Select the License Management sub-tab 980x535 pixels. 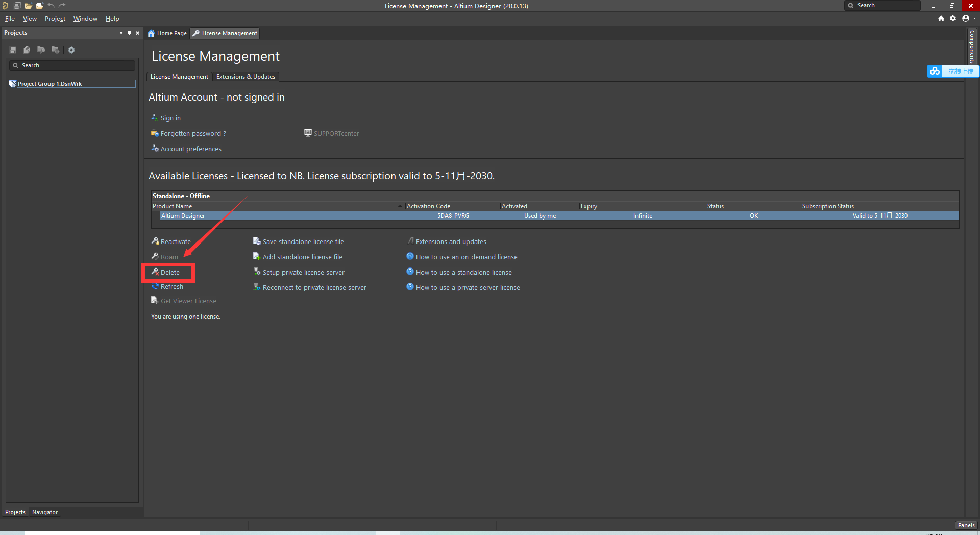[179, 77]
